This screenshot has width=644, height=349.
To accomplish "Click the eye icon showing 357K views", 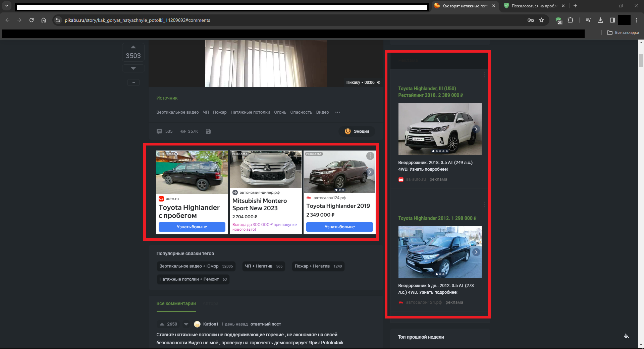I will tap(183, 131).
